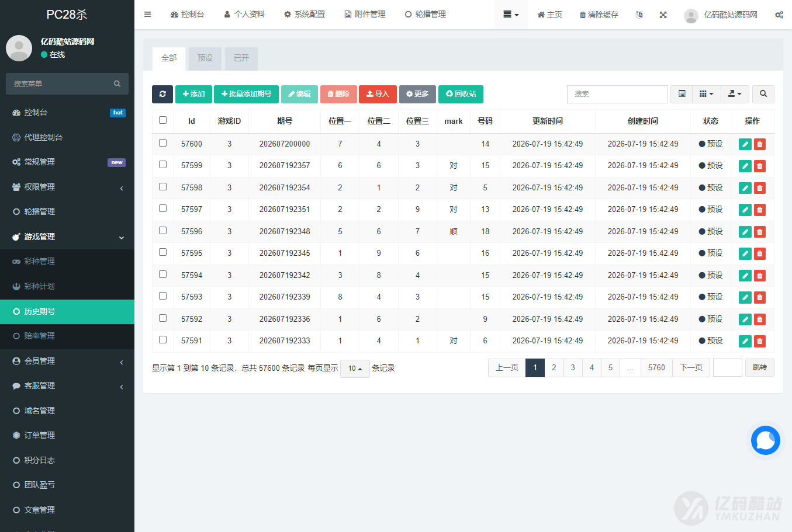The width and height of the screenshot is (792, 532).
Task: Switch to the 预设 tab
Action: pos(205,58)
